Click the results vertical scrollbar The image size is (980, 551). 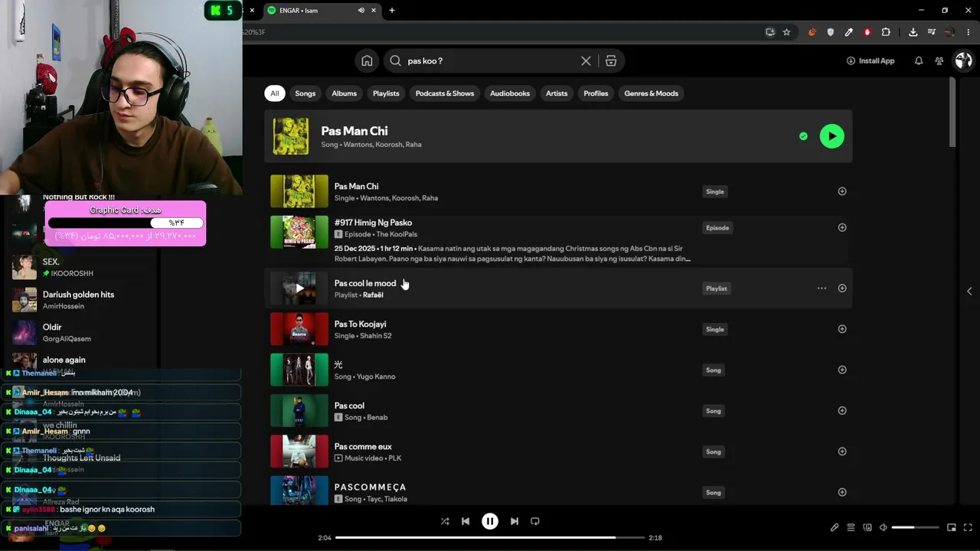(952, 112)
